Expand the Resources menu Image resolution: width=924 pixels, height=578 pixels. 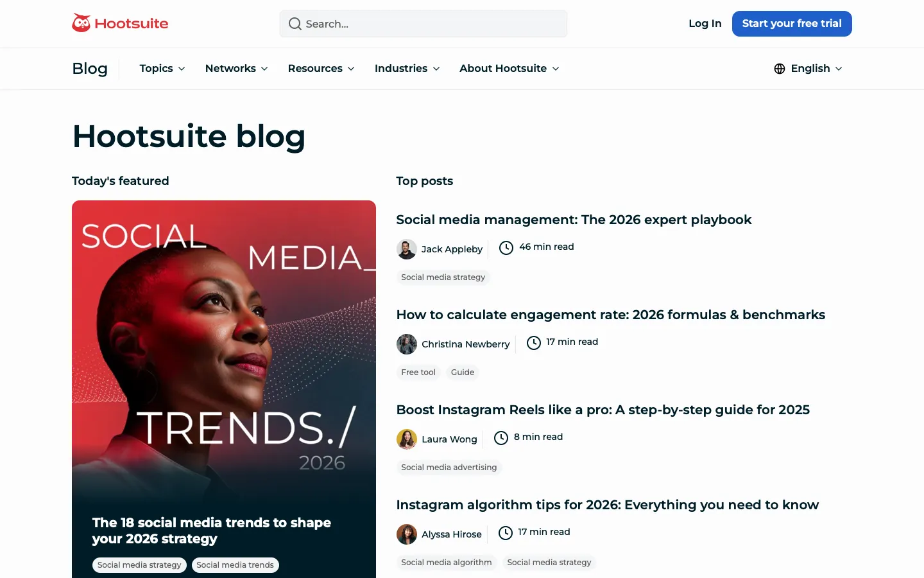(x=321, y=69)
